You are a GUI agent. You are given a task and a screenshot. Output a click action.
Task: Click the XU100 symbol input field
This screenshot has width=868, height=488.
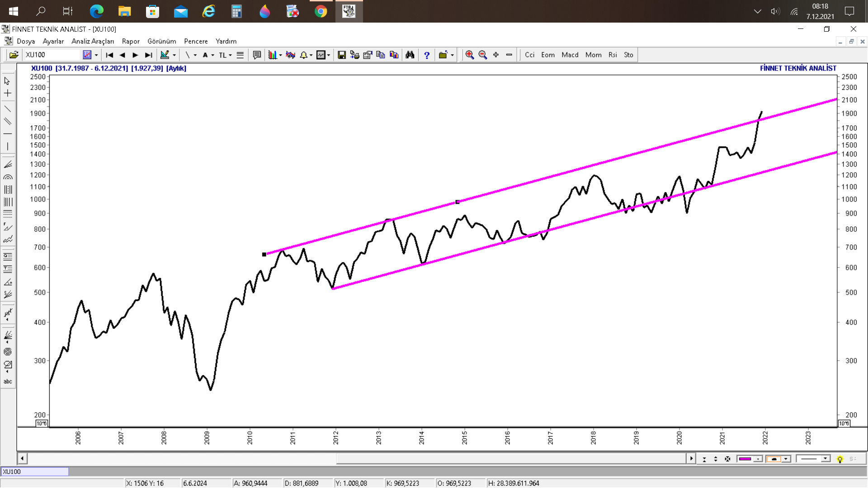click(52, 55)
